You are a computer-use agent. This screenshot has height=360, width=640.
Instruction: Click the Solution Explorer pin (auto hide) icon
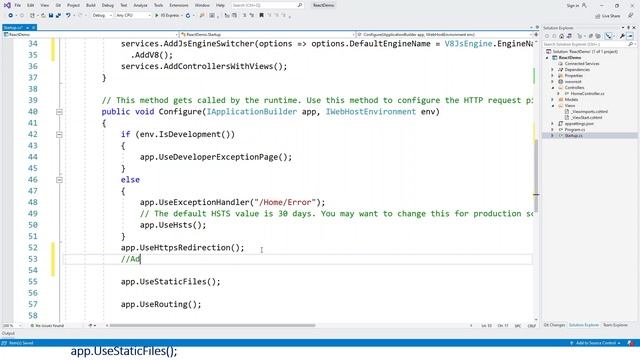(629, 28)
